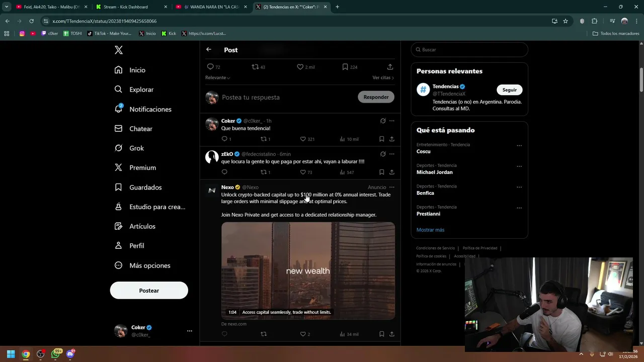Open Chatear in the sidebar

pos(134,129)
